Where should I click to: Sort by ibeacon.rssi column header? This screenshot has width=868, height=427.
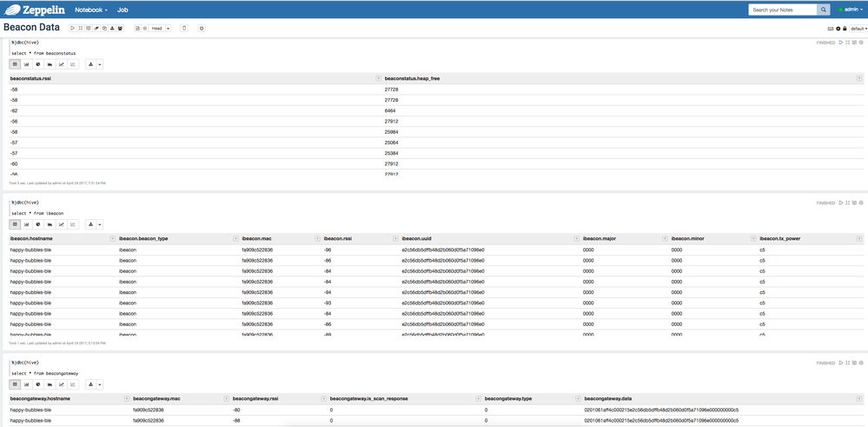coord(336,238)
